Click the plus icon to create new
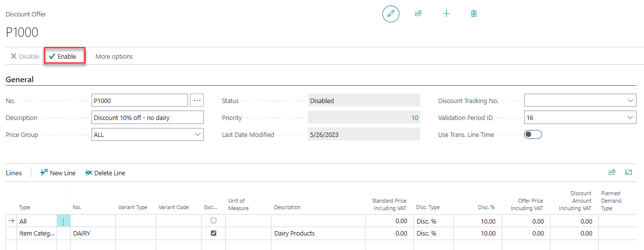The image size is (644, 250). 446,14
